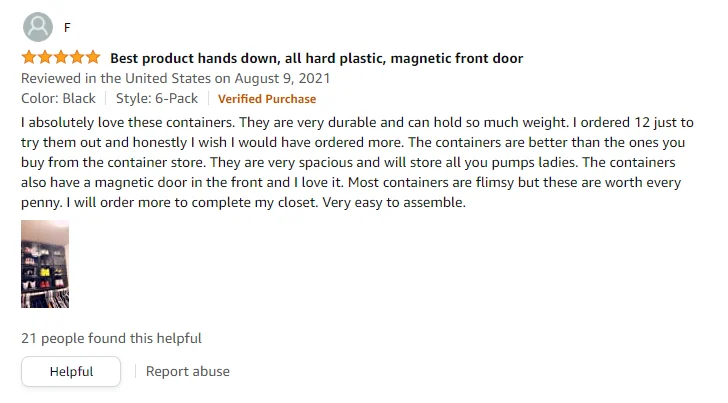Click the Report abuse link
Screen dimensions: 728x403
click(187, 371)
